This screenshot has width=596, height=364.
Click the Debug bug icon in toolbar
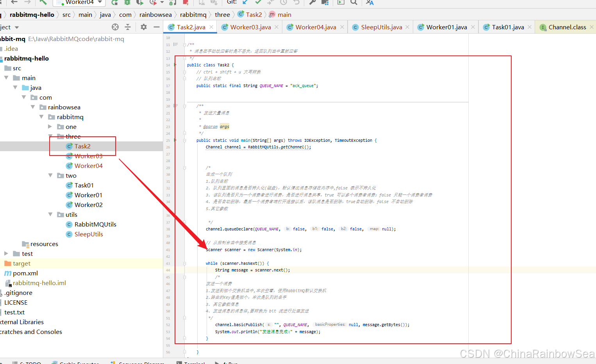[x=127, y=2]
